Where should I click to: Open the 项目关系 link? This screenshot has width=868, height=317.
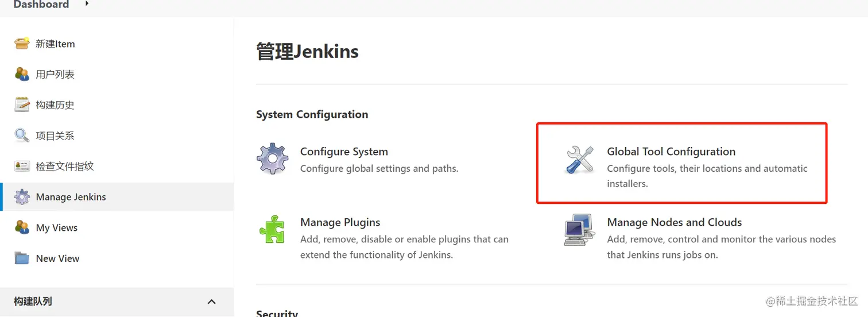pyautogui.click(x=55, y=136)
